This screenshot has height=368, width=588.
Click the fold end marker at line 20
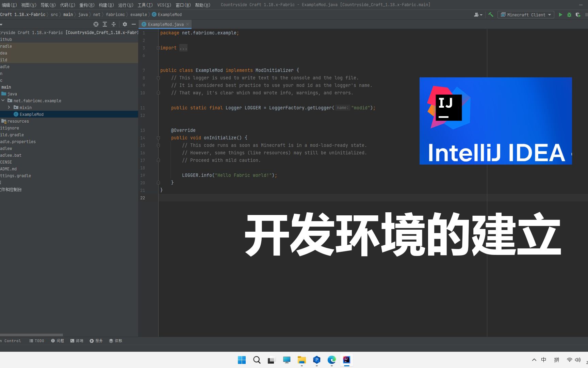[x=158, y=183]
